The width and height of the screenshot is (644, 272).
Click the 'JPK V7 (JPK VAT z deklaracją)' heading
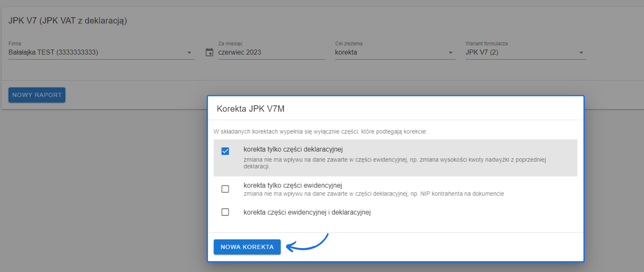[x=68, y=21]
